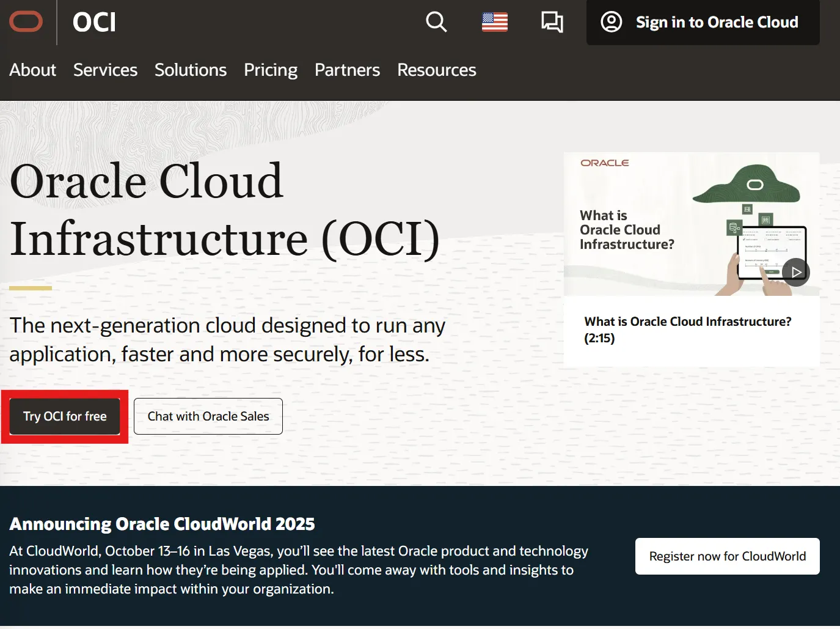Click the OCI header title
The image size is (840, 629).
coord(94,23)
